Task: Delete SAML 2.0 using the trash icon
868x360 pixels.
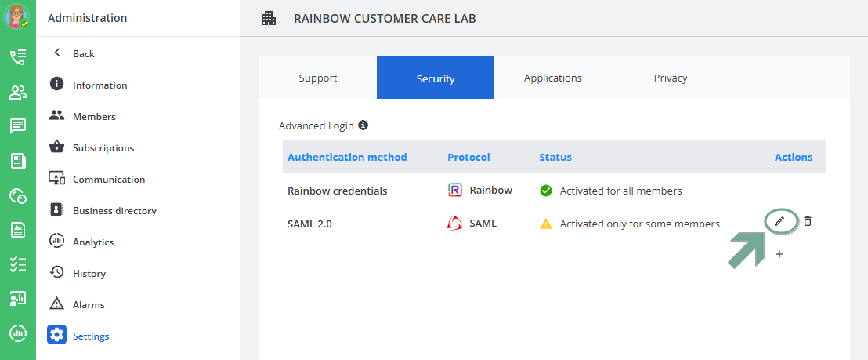Action: click(x=808, y=222)
